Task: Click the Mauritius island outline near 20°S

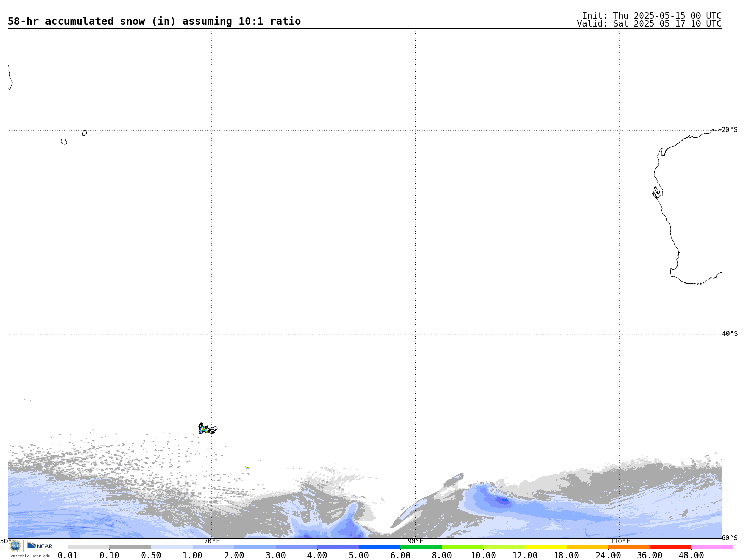Action: 84,133
